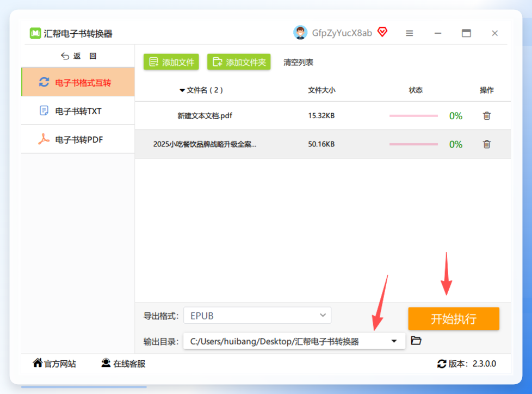Minimize the converter window
Viewport: 532px width, 394px height.
point(438,33)
